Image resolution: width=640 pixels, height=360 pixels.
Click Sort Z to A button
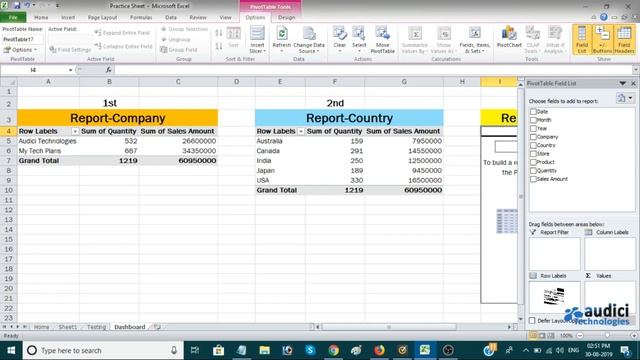(219, 46)
